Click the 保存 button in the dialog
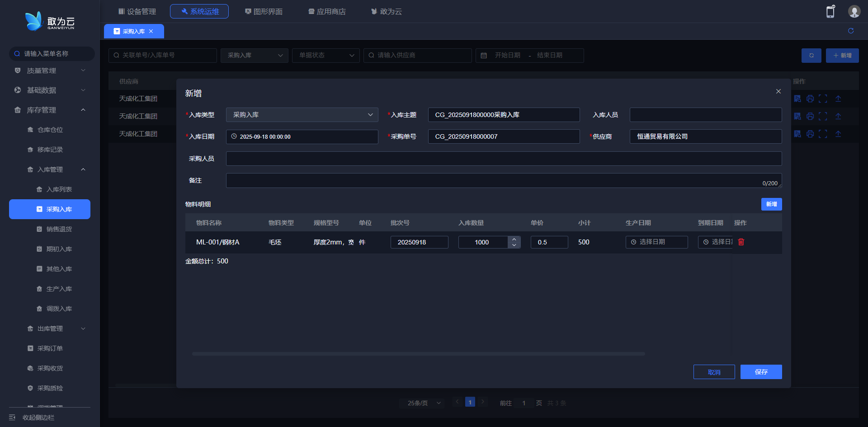868x427 pixels. click(761, 372)
